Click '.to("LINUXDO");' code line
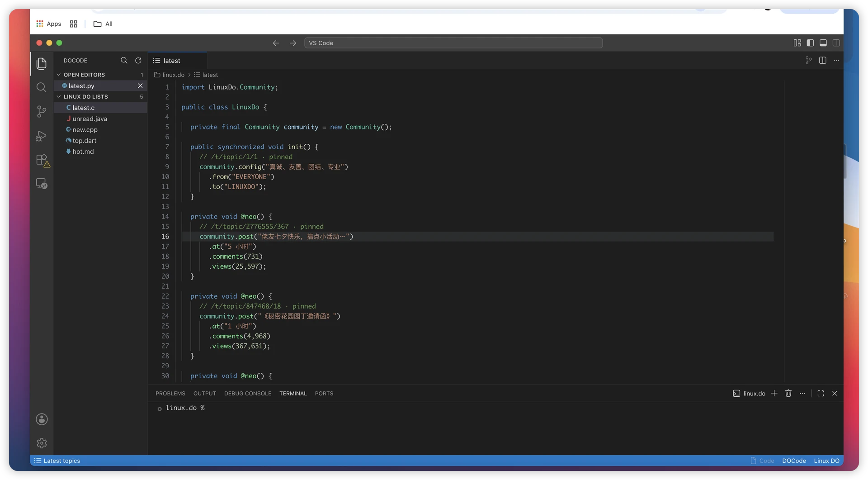This screenshot has height=480, width=868. click(237, 187)
